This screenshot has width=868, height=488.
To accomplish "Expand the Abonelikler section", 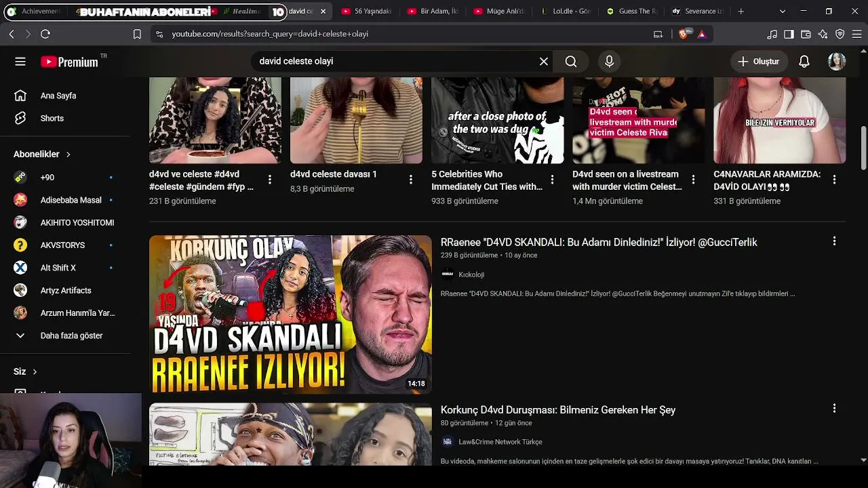I will tap(42, 155).
